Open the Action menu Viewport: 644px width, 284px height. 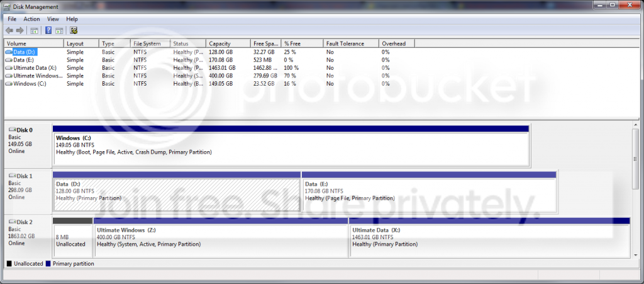(31, 19)
